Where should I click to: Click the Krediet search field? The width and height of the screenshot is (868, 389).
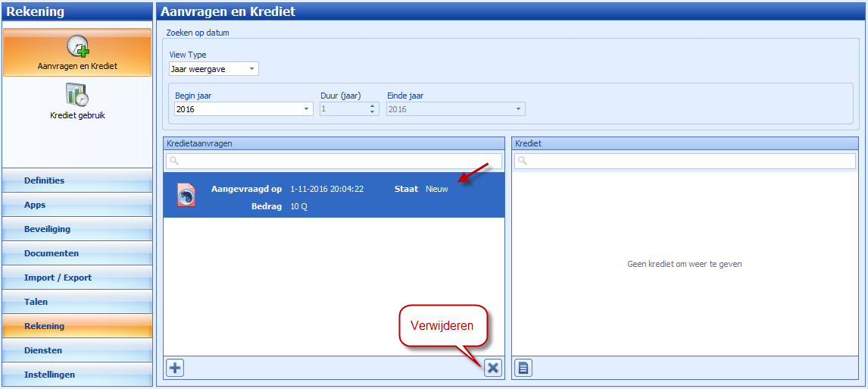coord(685,162)
